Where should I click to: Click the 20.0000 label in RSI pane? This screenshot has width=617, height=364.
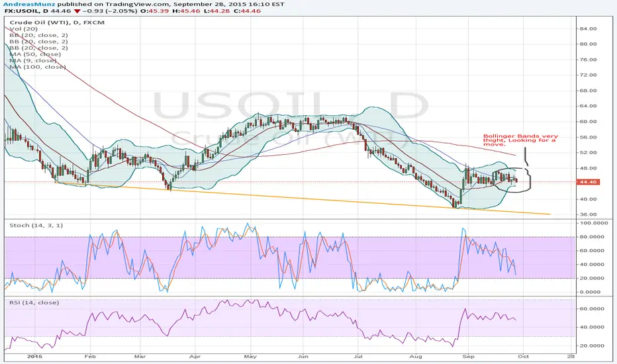coord(591,346)
